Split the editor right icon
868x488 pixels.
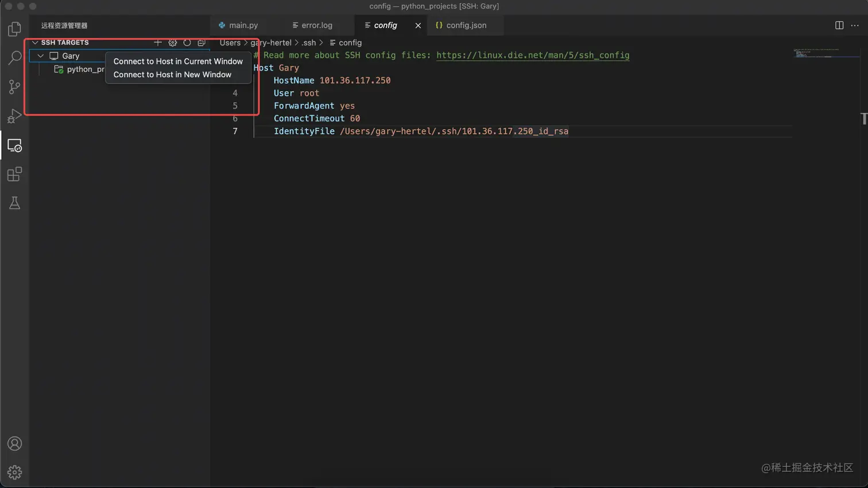pos(839,25)
